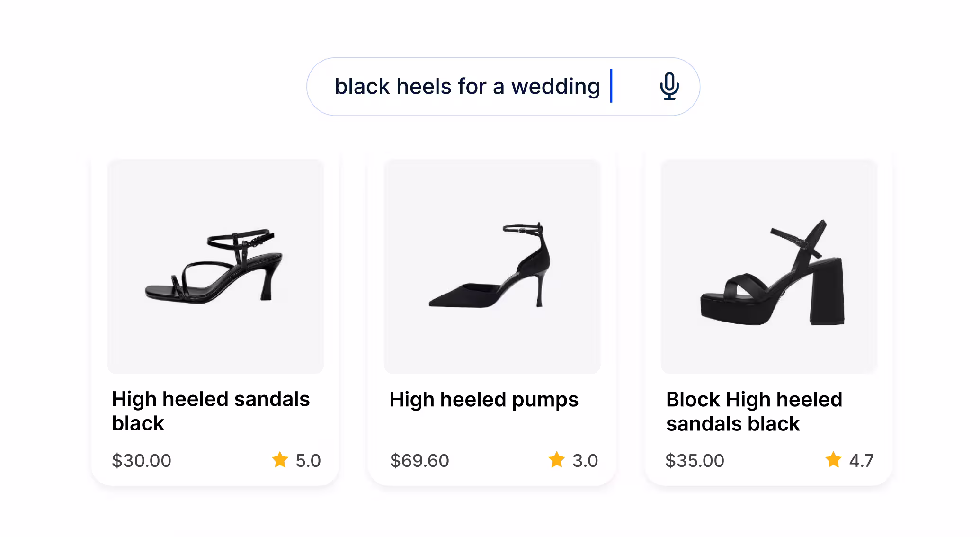Click the $35.00 price label
The height and width of the screenshot is (537, 980).
695,460
